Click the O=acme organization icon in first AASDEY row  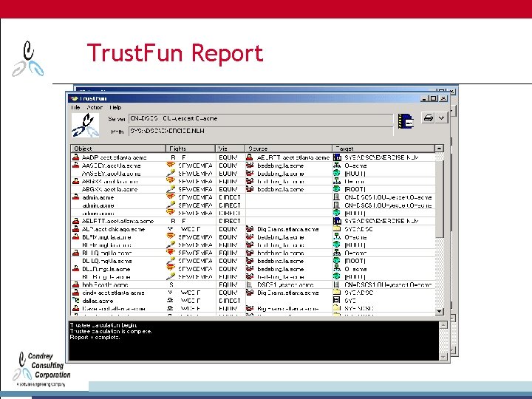coord(337,166)
